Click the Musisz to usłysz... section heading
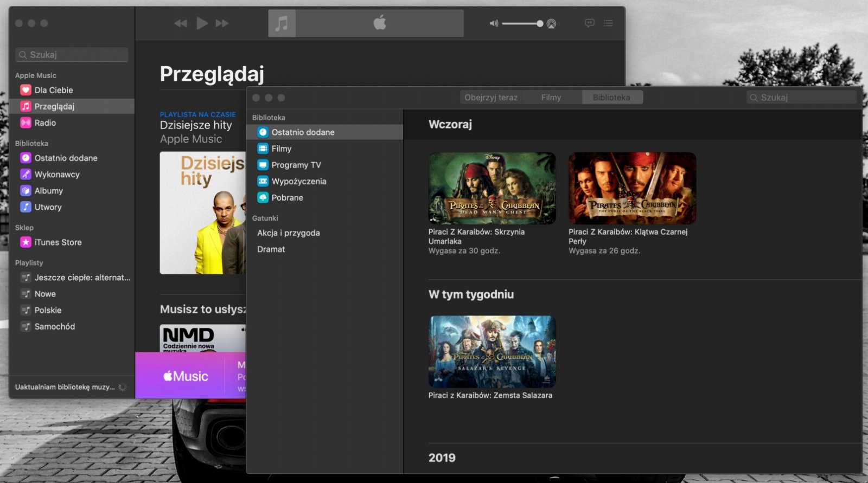 pyautogui.click(x=203, y=310)
